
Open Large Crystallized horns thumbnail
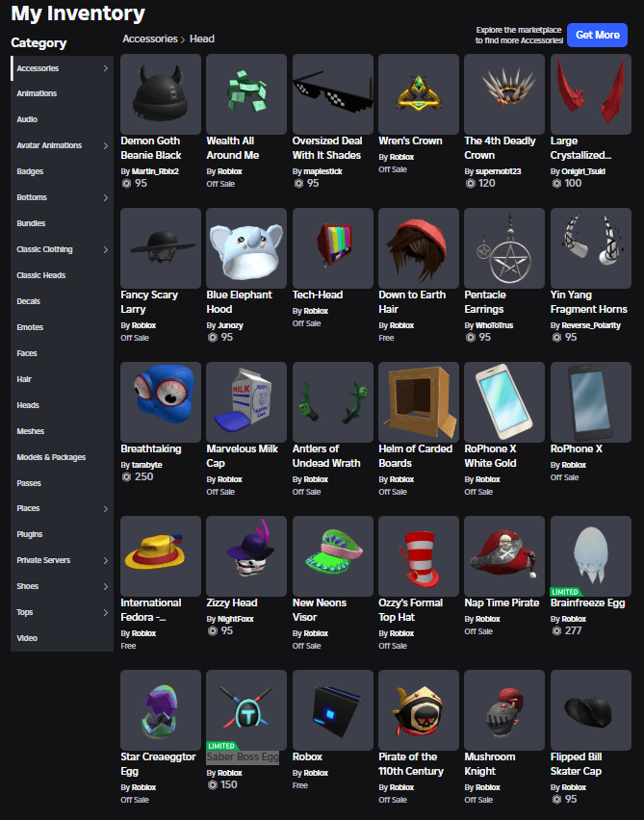(x=591, y=94)
